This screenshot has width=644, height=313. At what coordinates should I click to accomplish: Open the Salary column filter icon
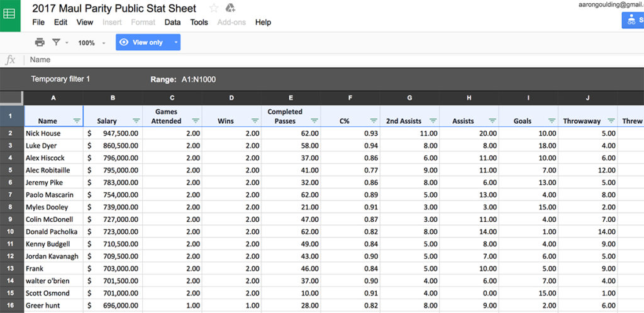(x=136, y=121)
